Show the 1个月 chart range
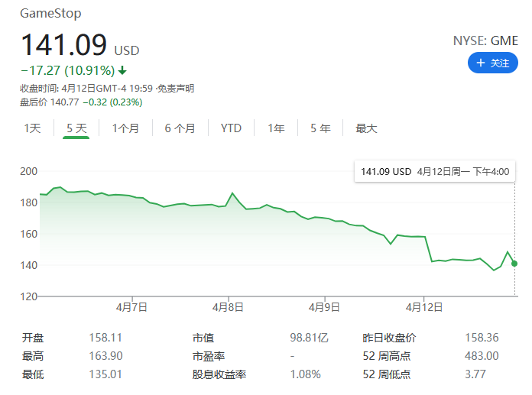This screenshot has width=532, height=395. coord(125,128)
